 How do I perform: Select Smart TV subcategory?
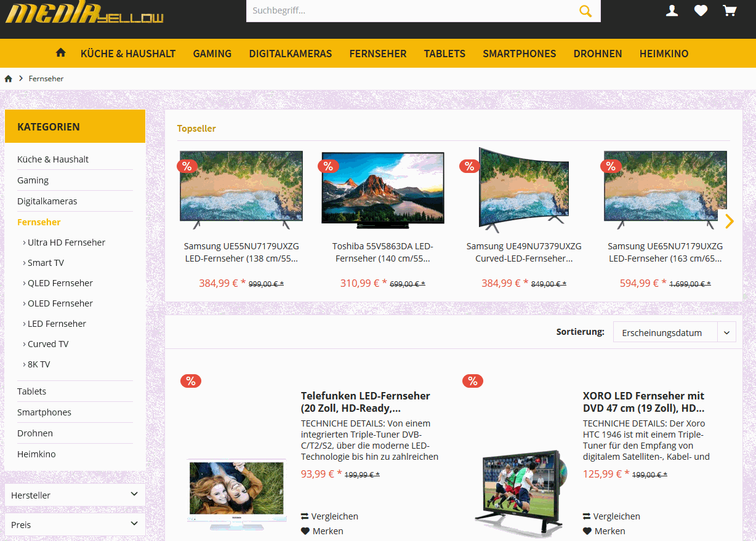coord(46,263)
